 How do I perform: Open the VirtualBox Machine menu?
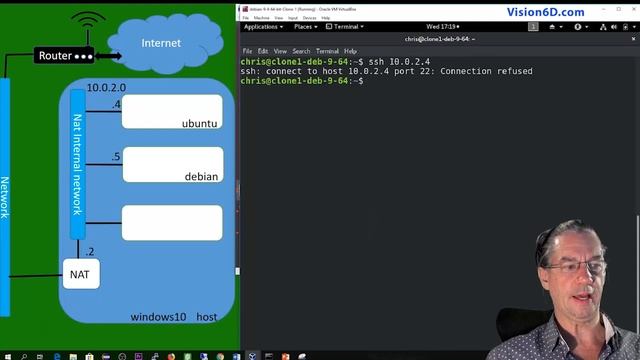tap(261, 18)
